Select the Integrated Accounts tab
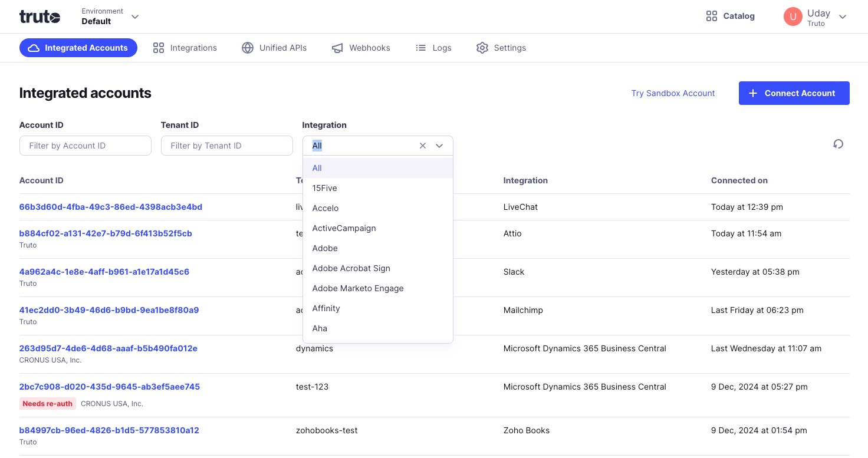Viewport: 868px width, 458px height. 78,48
